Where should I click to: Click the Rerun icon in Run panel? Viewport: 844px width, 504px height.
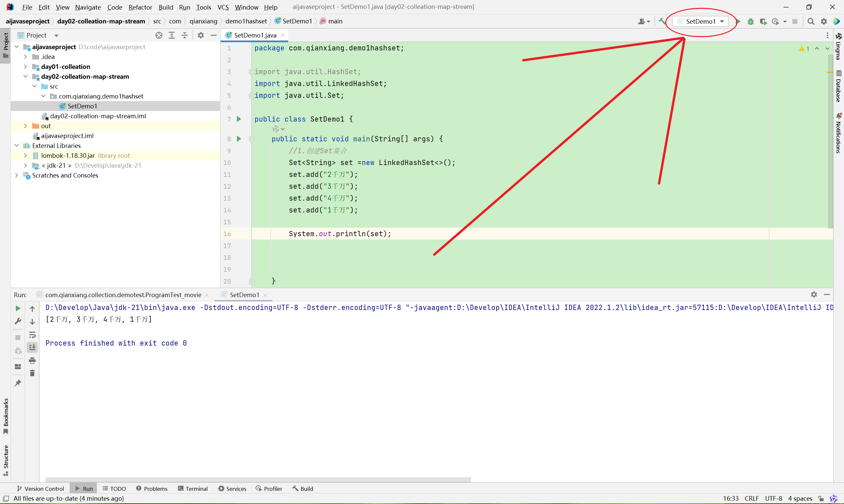click(x=18, y=308)
